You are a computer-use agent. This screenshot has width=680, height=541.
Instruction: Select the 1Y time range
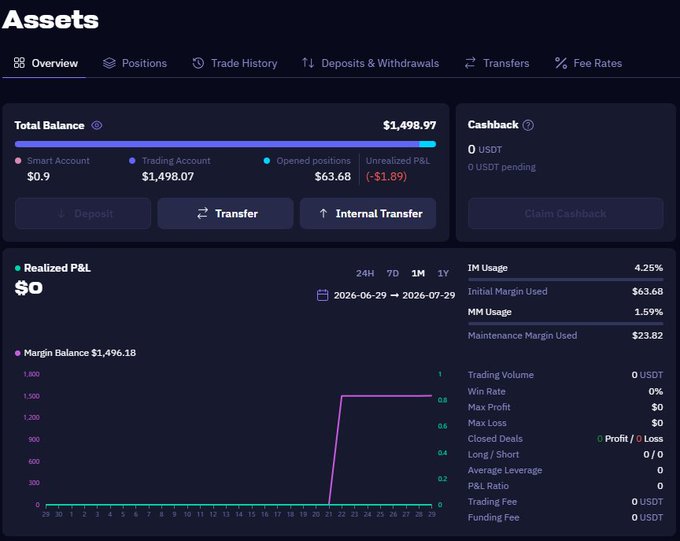[443, 273]
